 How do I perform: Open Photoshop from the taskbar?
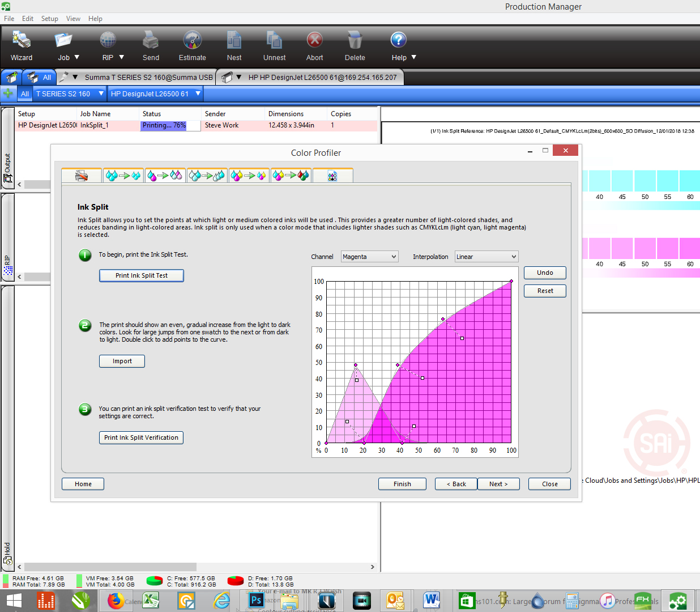click(257, 601)
